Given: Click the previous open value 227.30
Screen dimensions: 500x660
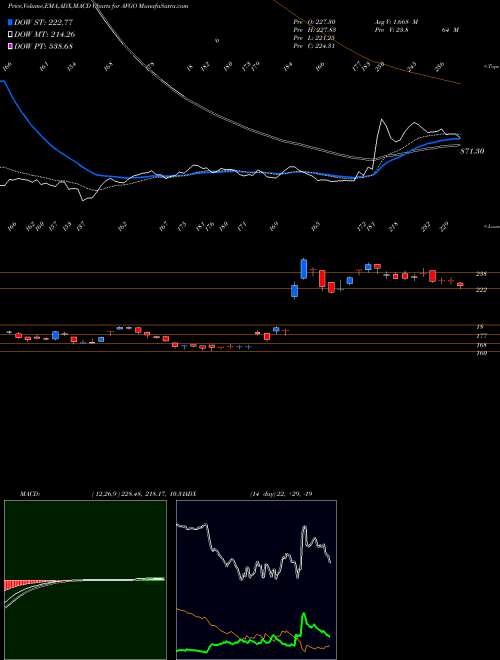Looking at the screenshot, I should 323,22.
